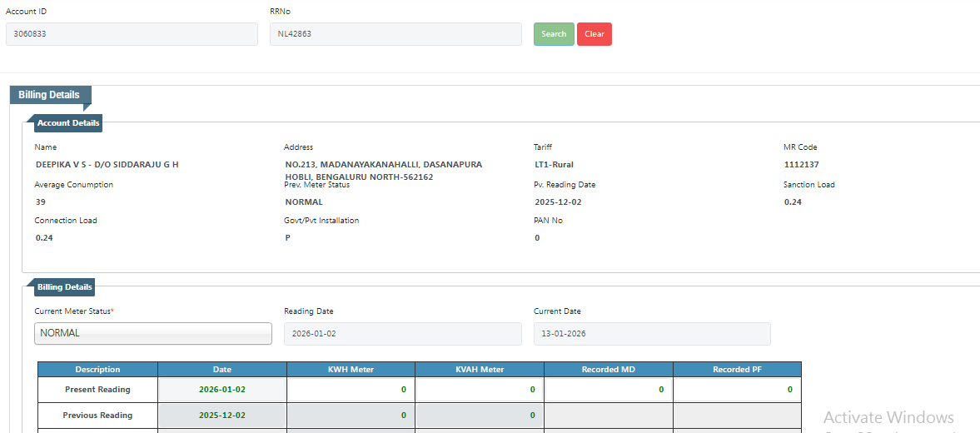Screen dimensions: 980x433
Task: Click the green Search button
Action: pyautogui.click(x=554, y=34)
